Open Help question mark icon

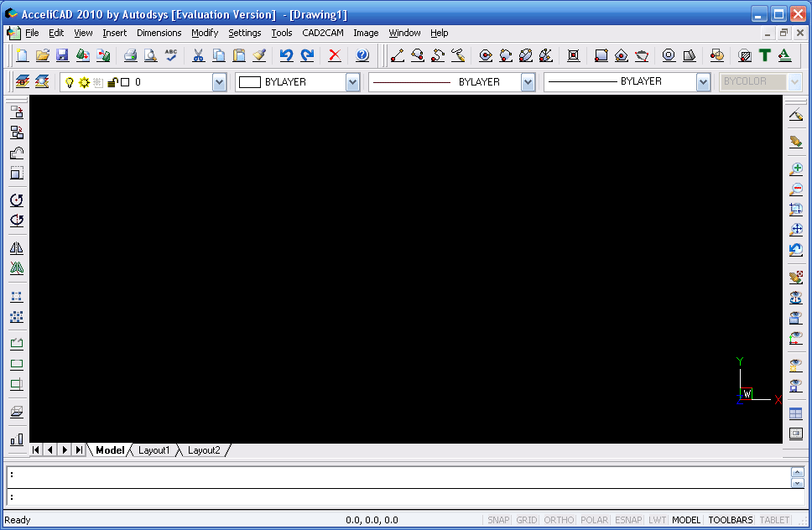tap(362, 55)
